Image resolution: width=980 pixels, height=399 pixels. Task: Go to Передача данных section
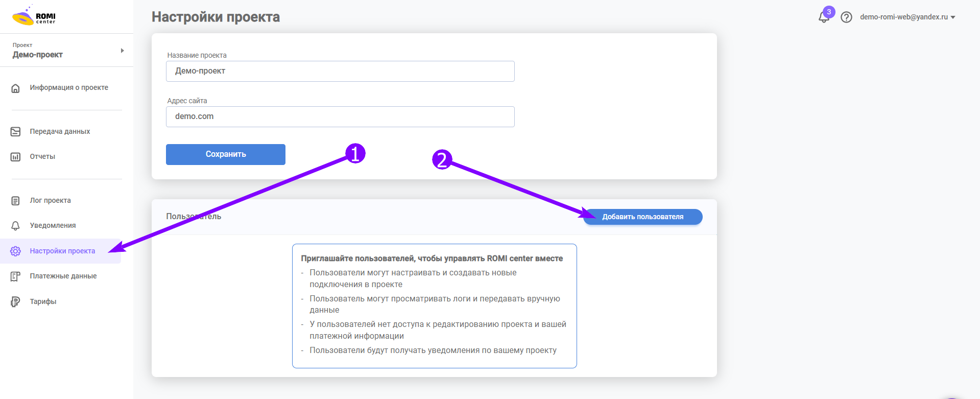(x=61, y=132)
